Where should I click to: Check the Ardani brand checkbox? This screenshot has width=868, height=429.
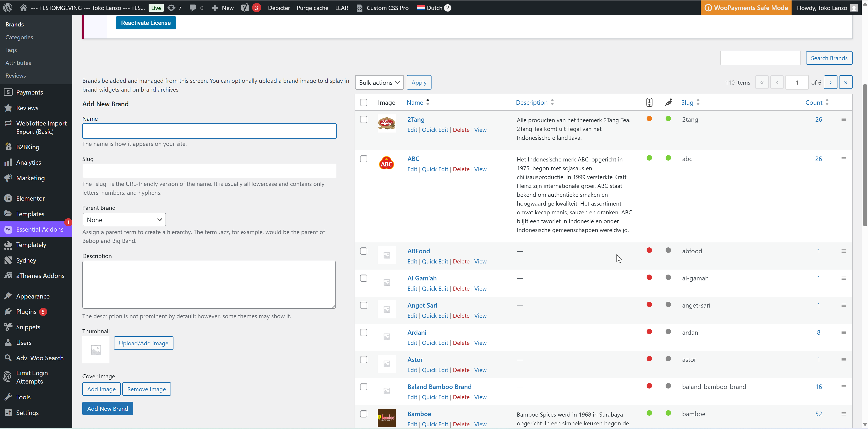(364, 332)
